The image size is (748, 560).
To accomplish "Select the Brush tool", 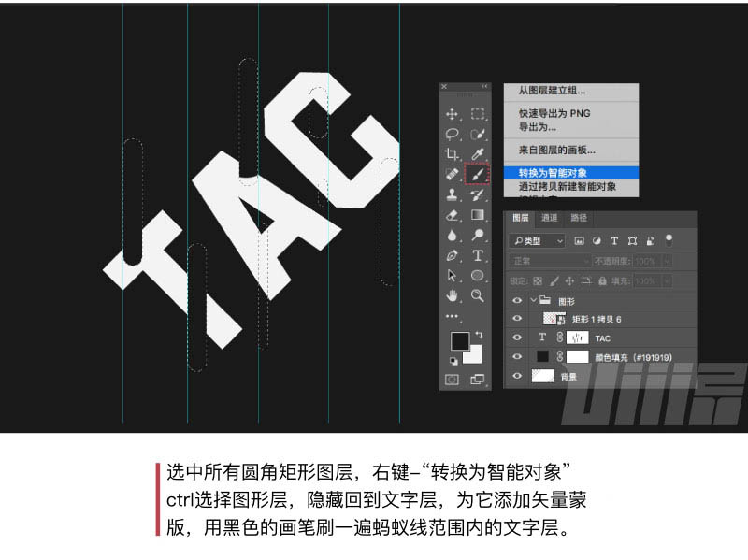I will (x=477, y=174).
